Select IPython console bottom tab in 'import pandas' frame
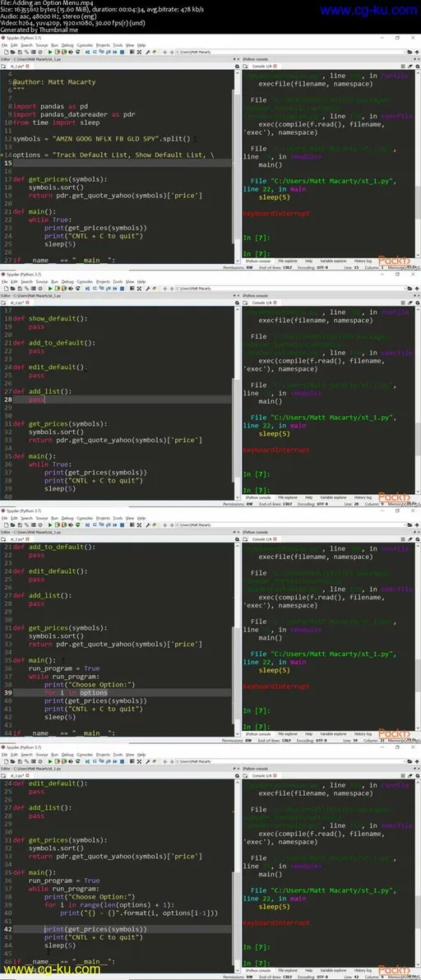Image resolution: width=421 pixels, height=980 pixels. coord(258,261)
